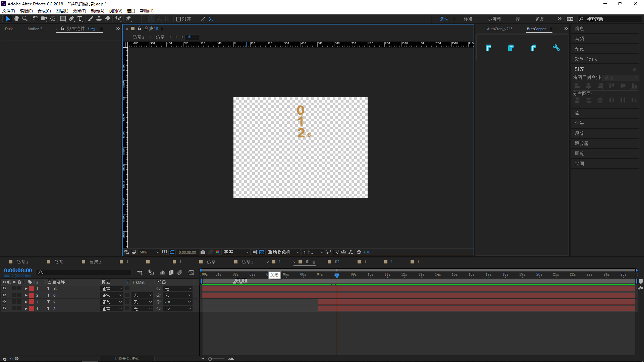This screenshot has height=362, width=644.
Task: Click layer 1 red label color swatch
Action: (x=32, y=289)
